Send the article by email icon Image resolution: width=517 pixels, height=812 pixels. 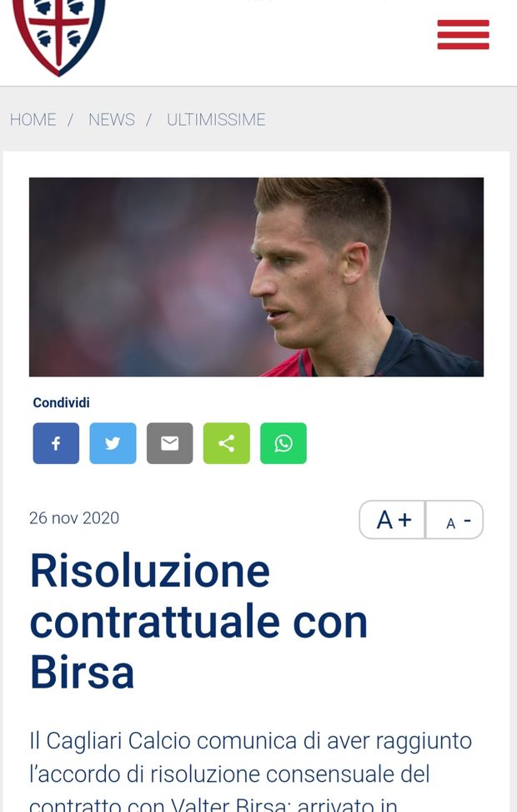[170, 443]
